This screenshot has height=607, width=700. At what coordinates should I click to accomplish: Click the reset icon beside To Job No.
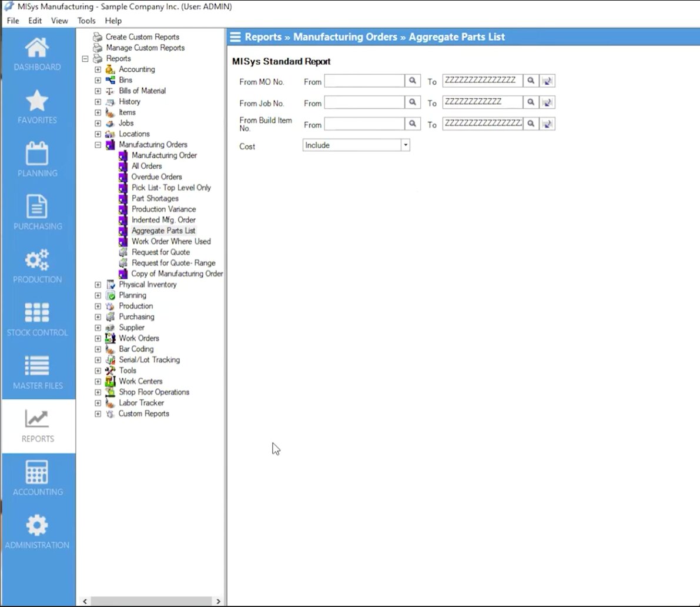547,103
